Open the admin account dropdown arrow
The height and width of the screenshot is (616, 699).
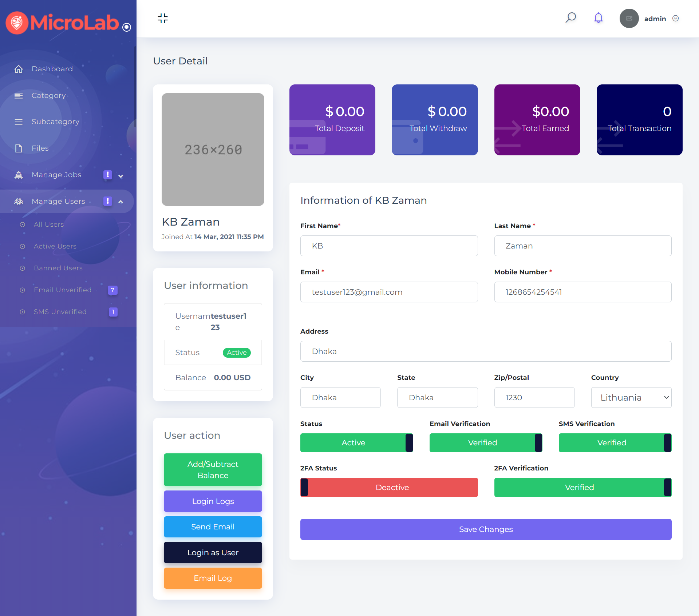coord(675,19)
